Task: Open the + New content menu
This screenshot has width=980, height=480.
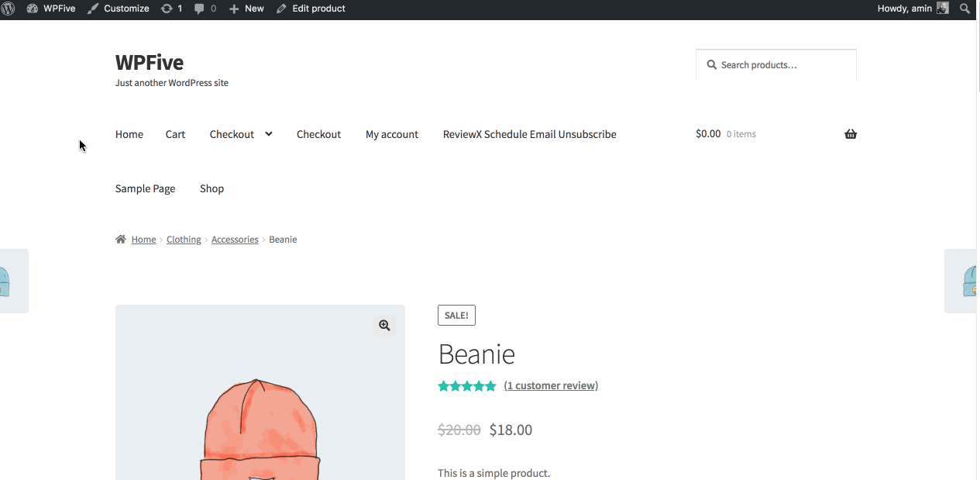Action: (x=246, y=9)
